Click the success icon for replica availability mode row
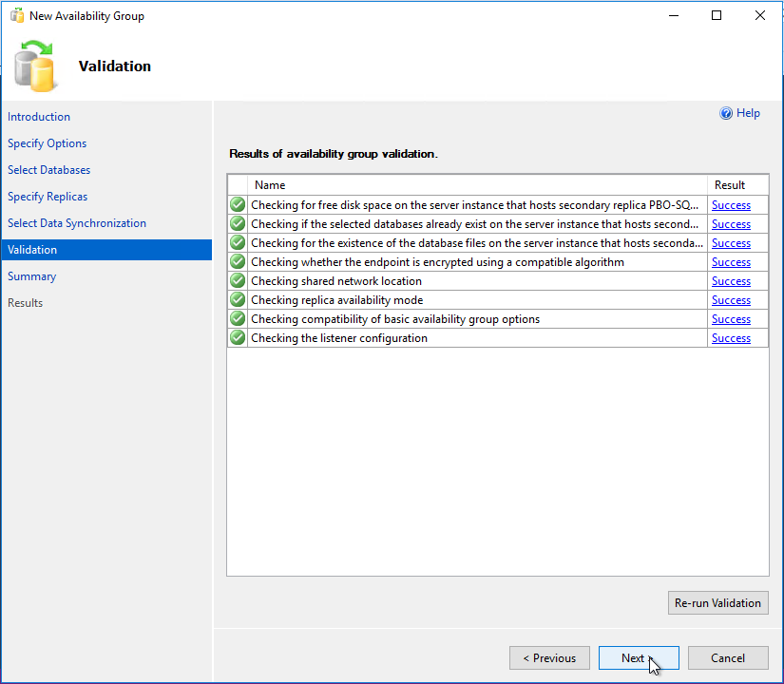The width and height of the screenshot is (784, 684). point(238,300)
